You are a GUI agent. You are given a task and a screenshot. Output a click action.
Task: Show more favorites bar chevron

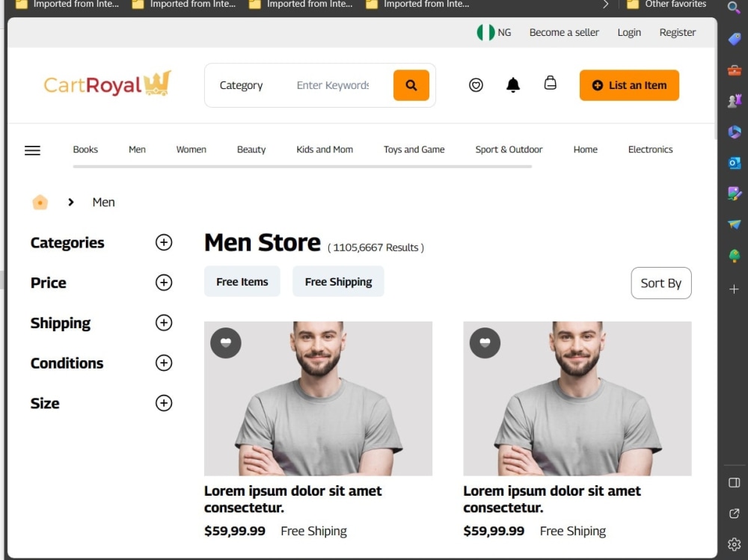click(x=605, y=4)
